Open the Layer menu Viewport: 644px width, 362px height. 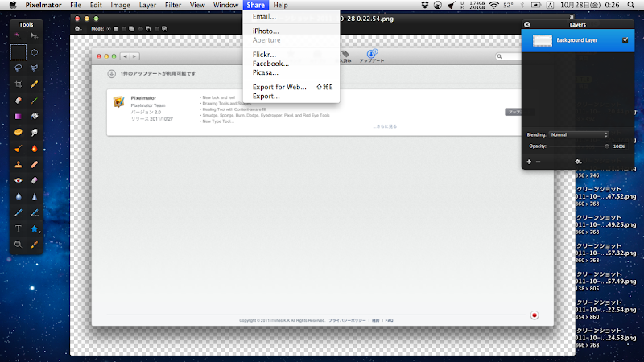(147, 5)
